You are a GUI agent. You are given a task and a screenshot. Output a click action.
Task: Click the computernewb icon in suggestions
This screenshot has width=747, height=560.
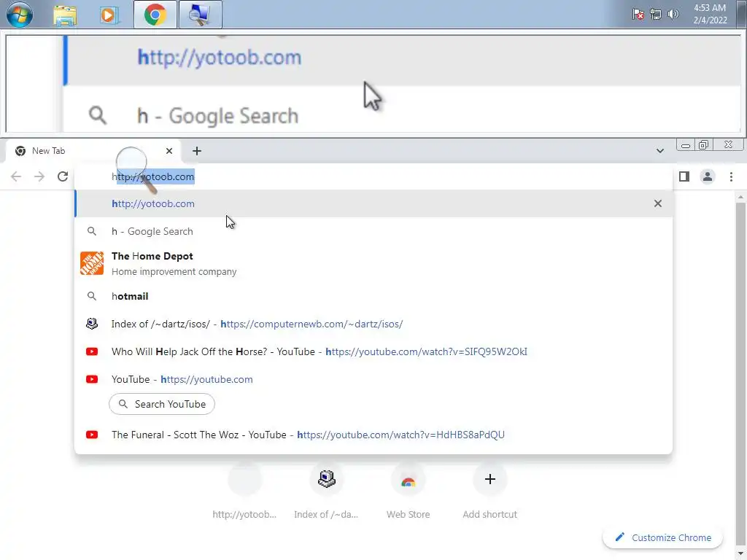point(92,324)
